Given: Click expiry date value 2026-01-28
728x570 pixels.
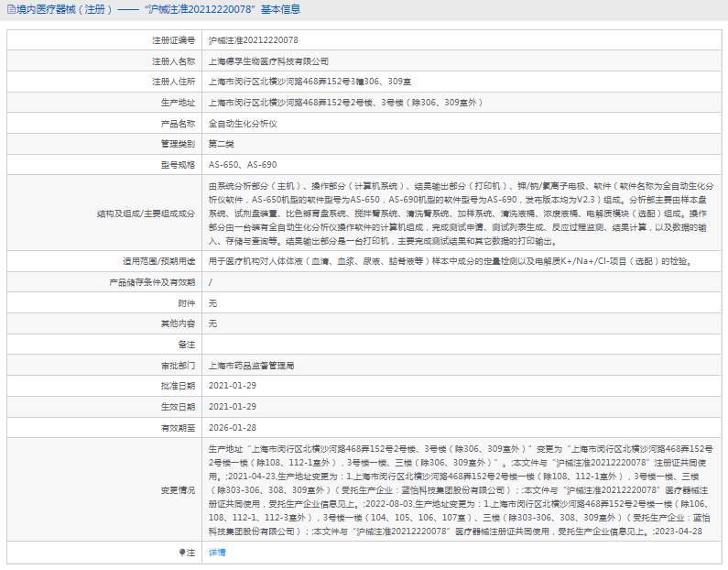Looking at the screenshot, I should click(233, 428).
